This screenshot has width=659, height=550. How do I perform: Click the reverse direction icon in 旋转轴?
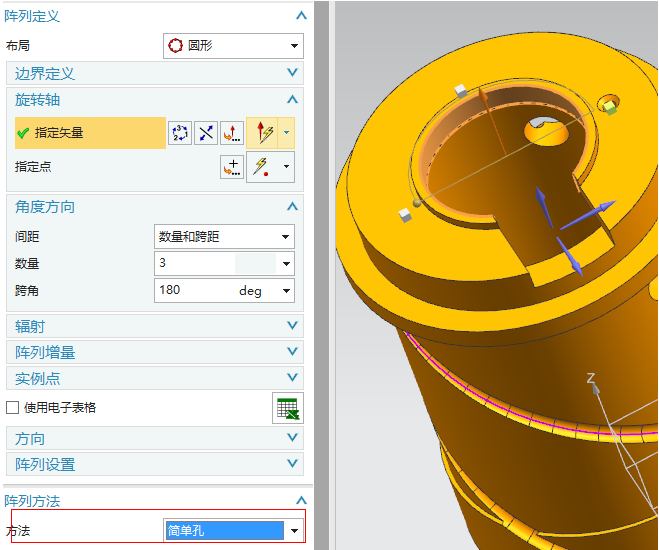[x=206, y=133]
